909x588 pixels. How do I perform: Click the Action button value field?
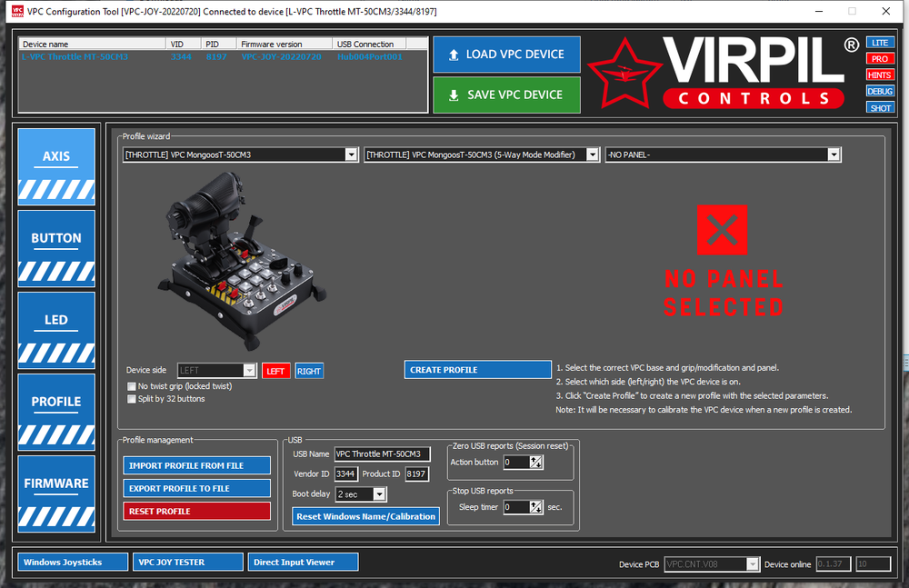click(516, 463)
